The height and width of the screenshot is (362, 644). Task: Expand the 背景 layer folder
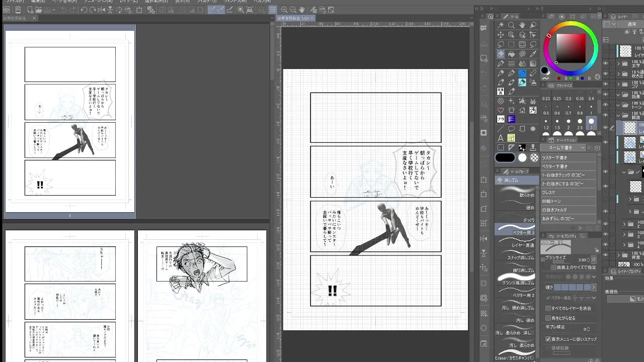tap(618, 256)
